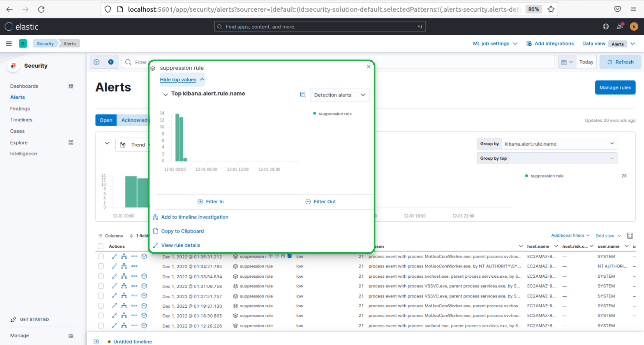The height and width of the screenshot is (345, 644).
Task: Close the suppression rule popover
Action: pyautogui.click(x=368, y=67)
